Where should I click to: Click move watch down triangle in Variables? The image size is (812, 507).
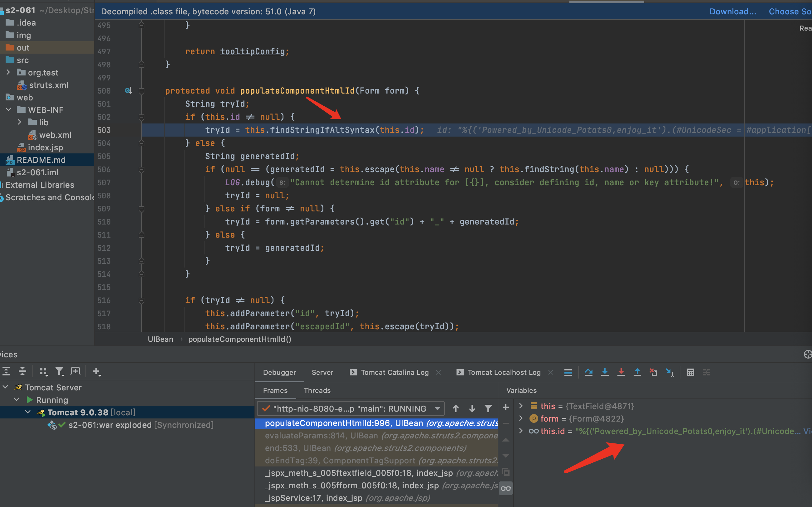click(x=506, y=456)
